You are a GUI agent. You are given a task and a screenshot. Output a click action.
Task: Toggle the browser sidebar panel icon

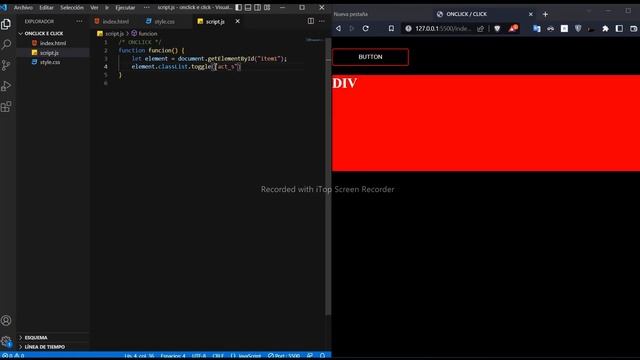(x=619, y=29)
